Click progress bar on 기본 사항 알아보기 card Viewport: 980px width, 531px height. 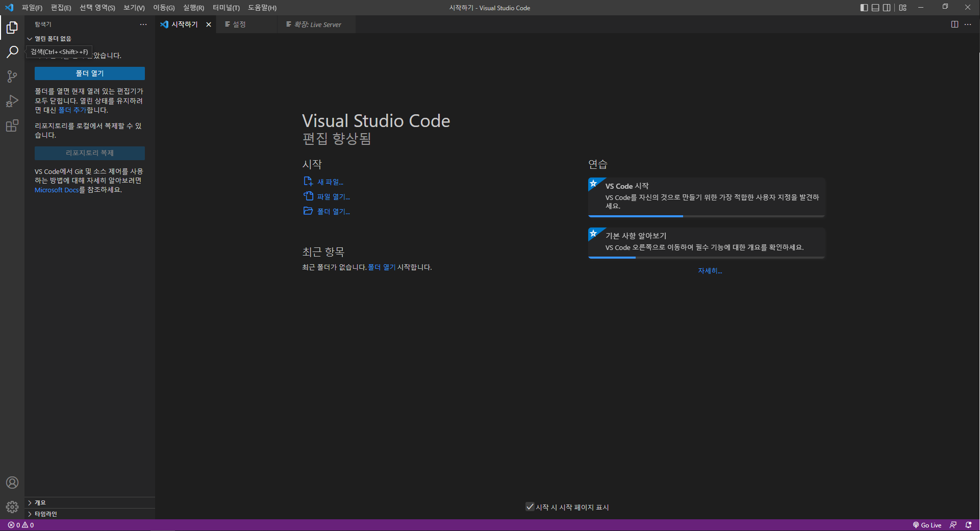click(707, 258)
